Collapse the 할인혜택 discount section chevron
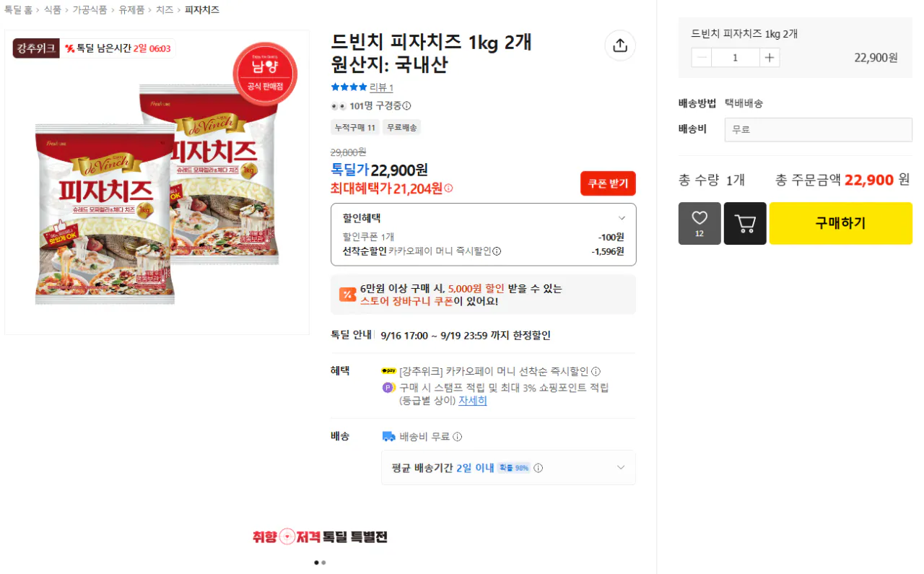Image resolution: width=924 pixels, height=574 pixels. pos(622,218)
